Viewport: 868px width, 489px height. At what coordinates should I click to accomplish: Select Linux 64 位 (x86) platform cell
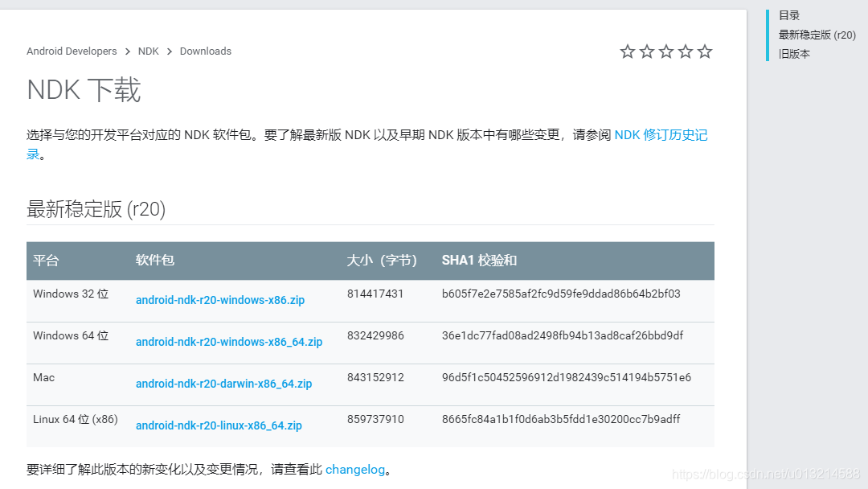point(76,419)
